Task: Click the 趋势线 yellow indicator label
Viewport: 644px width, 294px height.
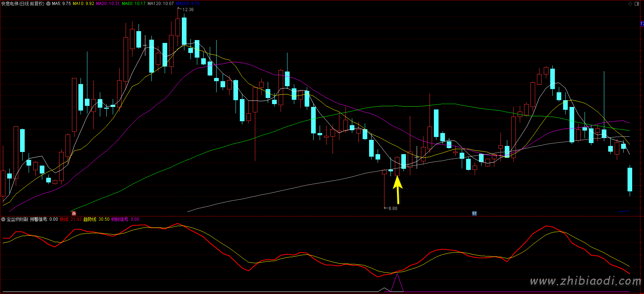Action: click(96, 219)
